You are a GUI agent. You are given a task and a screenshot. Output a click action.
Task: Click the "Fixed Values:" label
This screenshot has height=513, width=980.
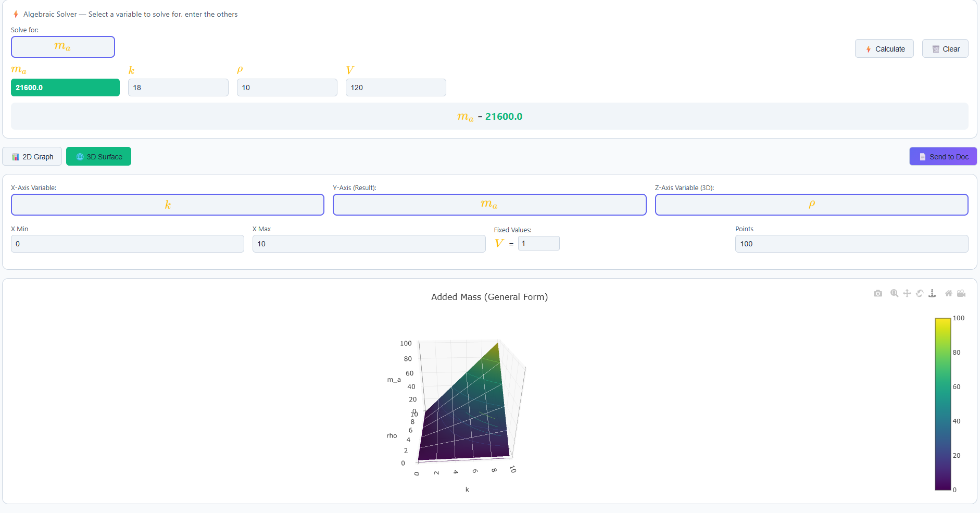coord(513,230)
